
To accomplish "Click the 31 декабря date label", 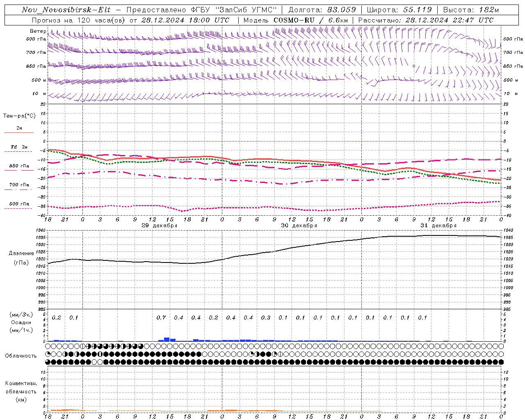I will [438, 226].
